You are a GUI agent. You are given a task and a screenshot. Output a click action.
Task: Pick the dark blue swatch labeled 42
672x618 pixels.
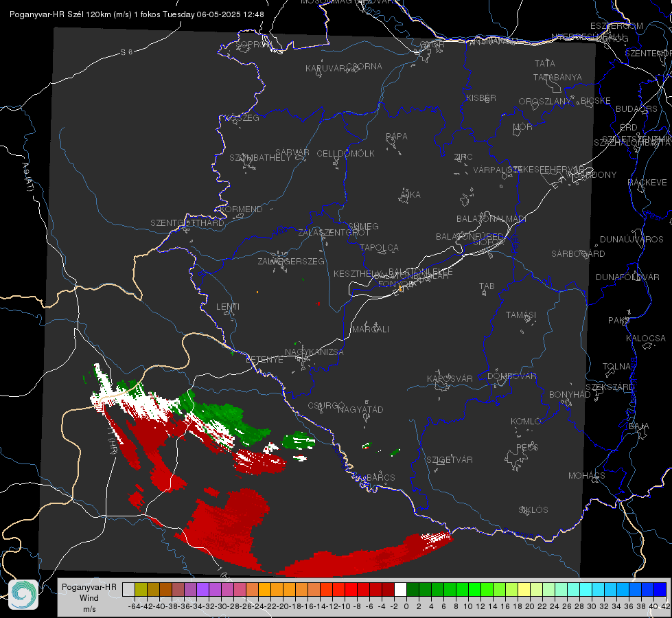click(660, 589)
